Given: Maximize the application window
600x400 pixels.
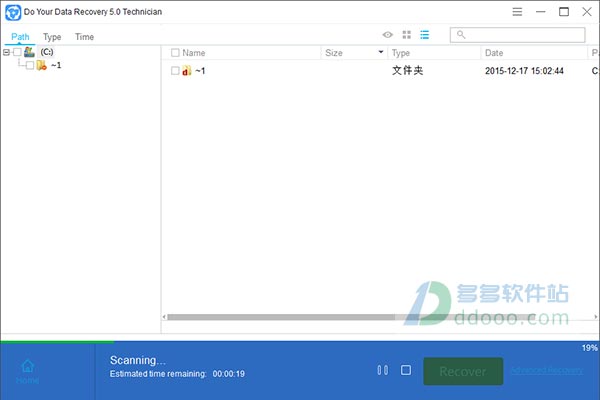Looking at the screenshot, I should [564, 12].
